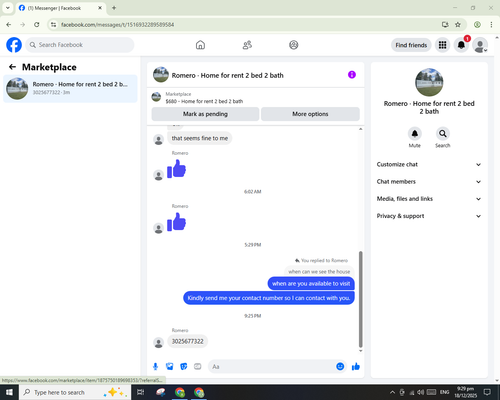This screenshot has width=500, height=400.
Task: Open the action center notification icon
Action: (487, 392)
